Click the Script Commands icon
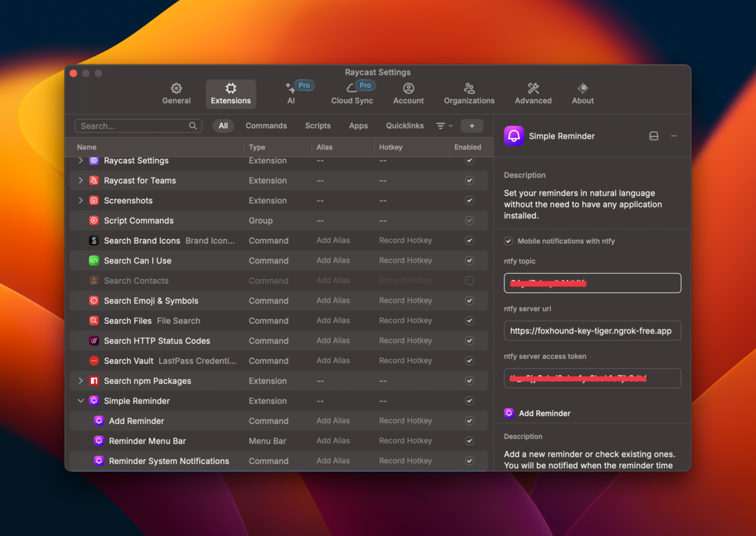The image size is (756, 536). 94,221
